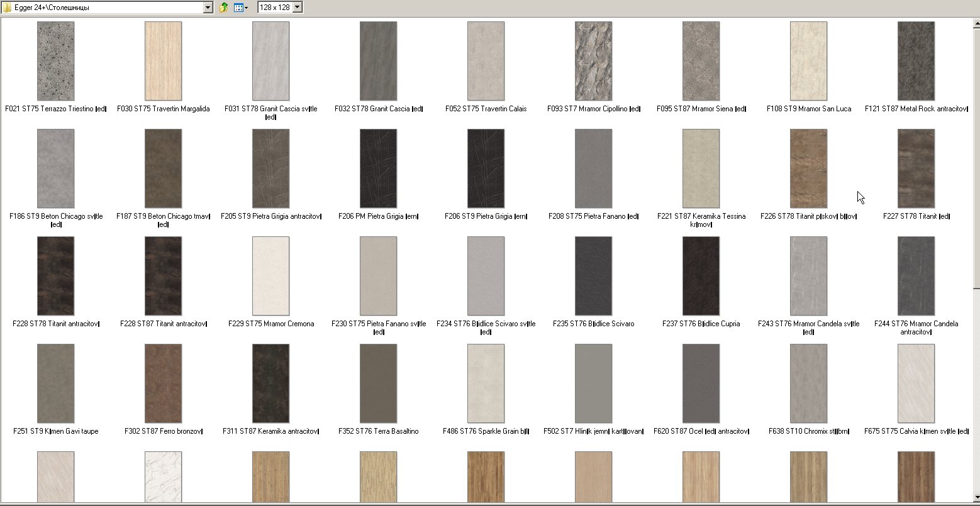Image resolution: width=980 pixels, height=506 pixels.
Task: Click the 'F302 ST87 Ferro bronzov▯' label
Action: tap(163, 431)
